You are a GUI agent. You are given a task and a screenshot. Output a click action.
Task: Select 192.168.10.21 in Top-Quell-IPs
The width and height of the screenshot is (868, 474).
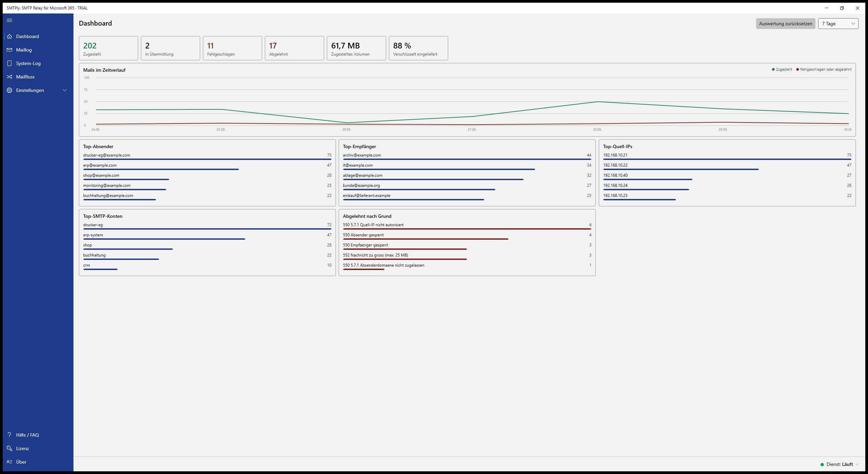(727, 156)
